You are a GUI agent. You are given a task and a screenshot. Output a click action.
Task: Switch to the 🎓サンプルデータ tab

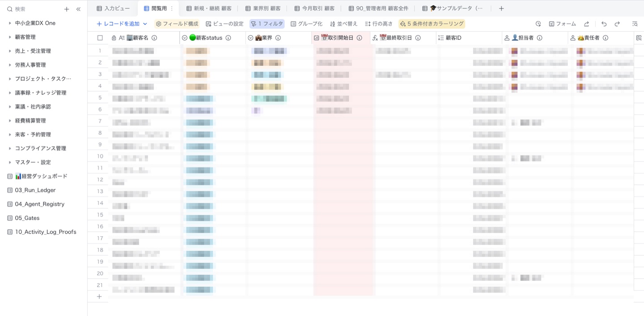(453, 9)
